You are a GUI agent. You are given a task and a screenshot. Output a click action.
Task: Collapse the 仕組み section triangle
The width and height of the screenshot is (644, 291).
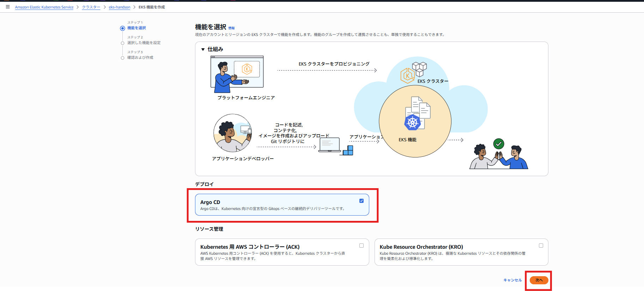coord(203,49)
